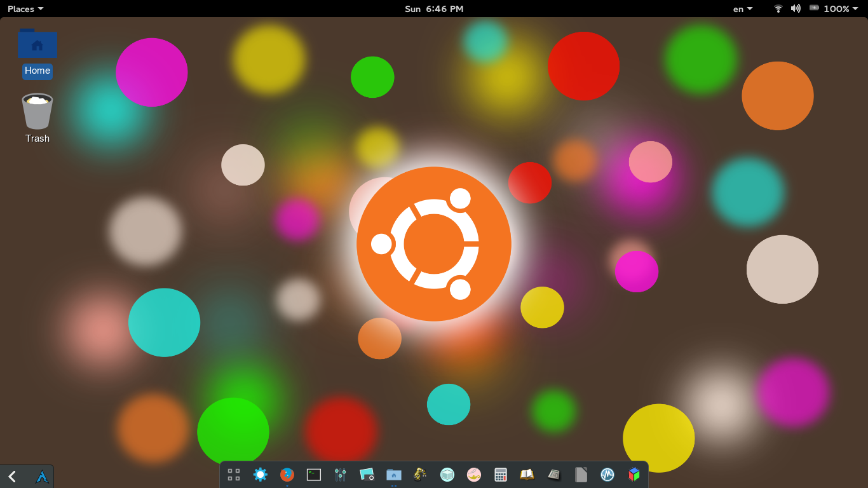The height and width of the screenshot is (488, 868).
Task: Launch the colorful cube application in dock
Action: 634,475
